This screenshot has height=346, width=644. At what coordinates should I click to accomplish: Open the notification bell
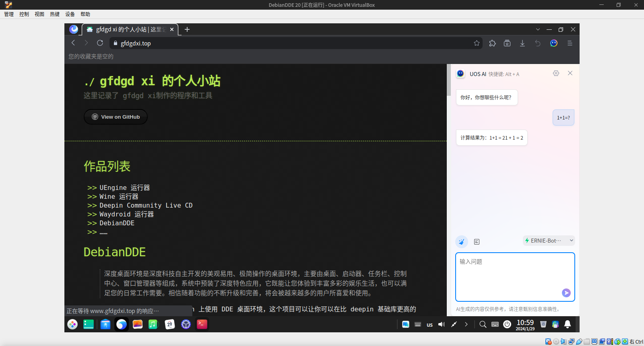(568, 324)
